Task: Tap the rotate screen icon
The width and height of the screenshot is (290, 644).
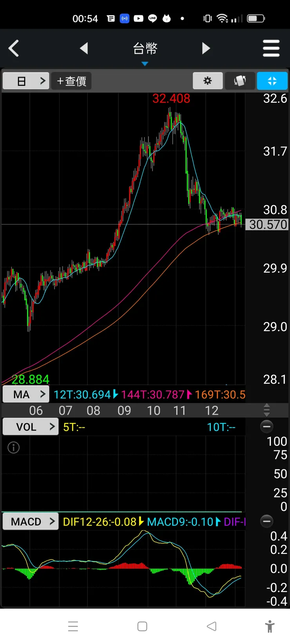Action: coord(240,81)
